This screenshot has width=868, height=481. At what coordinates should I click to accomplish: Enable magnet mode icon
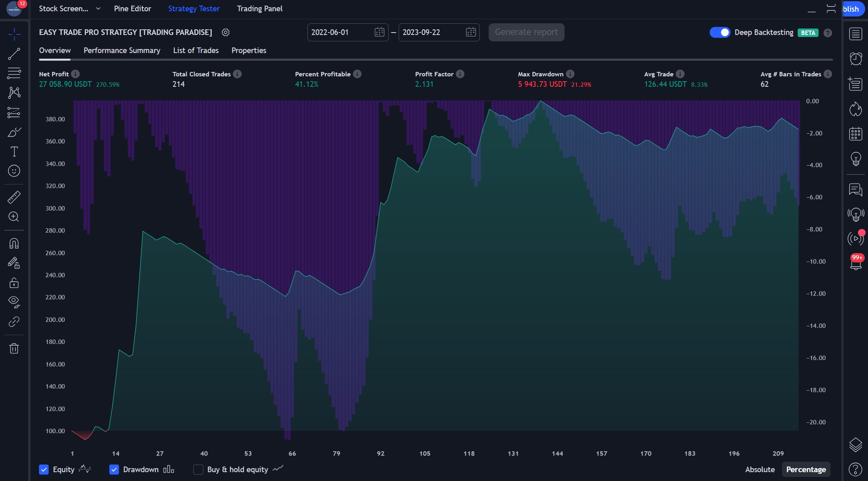coord(14,244)
